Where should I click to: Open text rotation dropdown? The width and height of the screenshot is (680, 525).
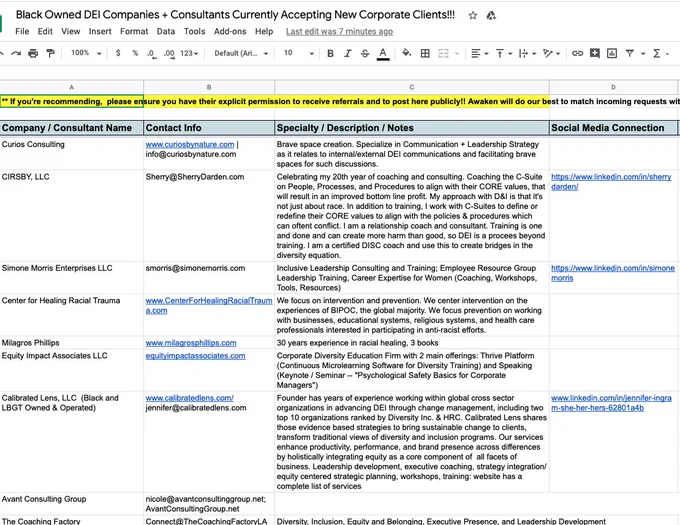(552, 53)
